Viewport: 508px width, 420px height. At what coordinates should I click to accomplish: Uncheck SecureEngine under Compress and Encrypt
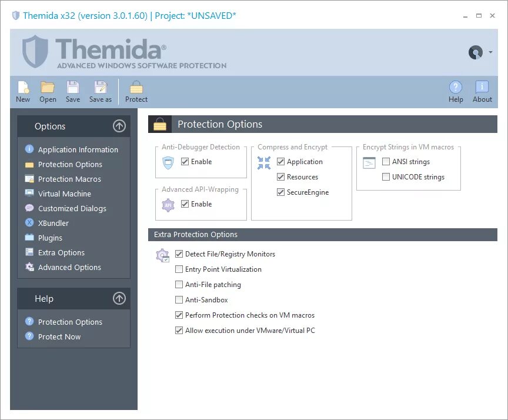pos(281,192)
